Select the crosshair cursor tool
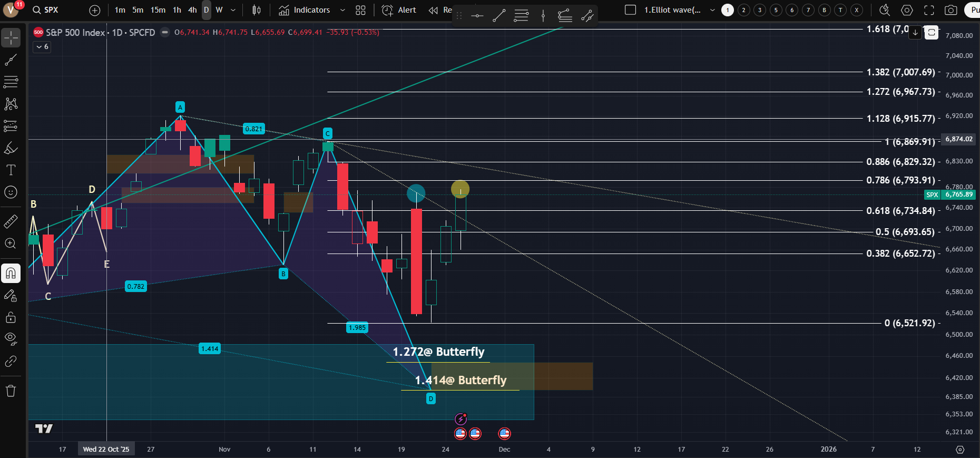Viewport: 980px width, 458px height. pyautogui.click(x=11, y=38)
